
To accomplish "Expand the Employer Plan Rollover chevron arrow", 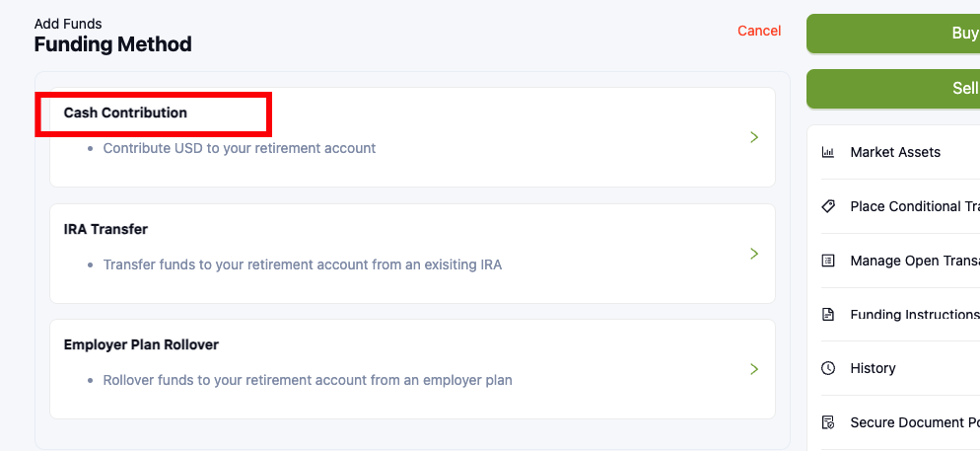I will coord(753,369).
